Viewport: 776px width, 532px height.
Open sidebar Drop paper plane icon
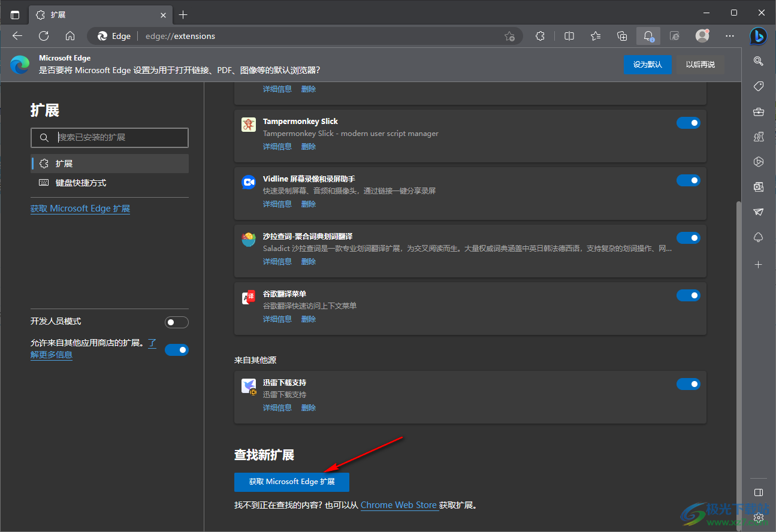click(x=759, y=212)
